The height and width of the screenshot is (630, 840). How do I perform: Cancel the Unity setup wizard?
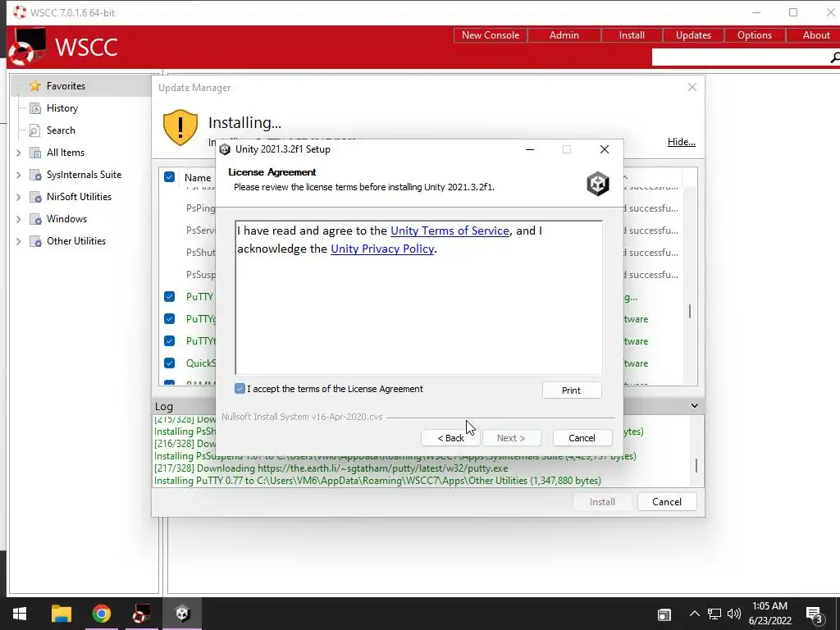click(x=582, y=438)
